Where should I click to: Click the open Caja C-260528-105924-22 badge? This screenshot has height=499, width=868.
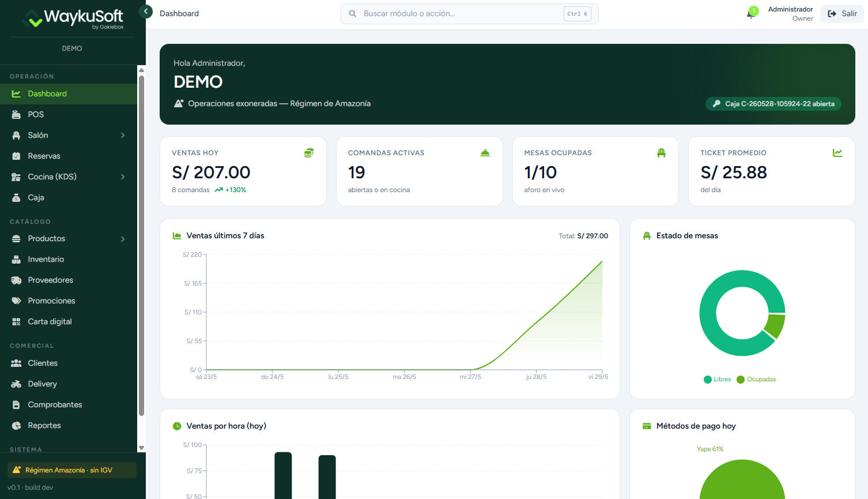click(x=773, y=104)
